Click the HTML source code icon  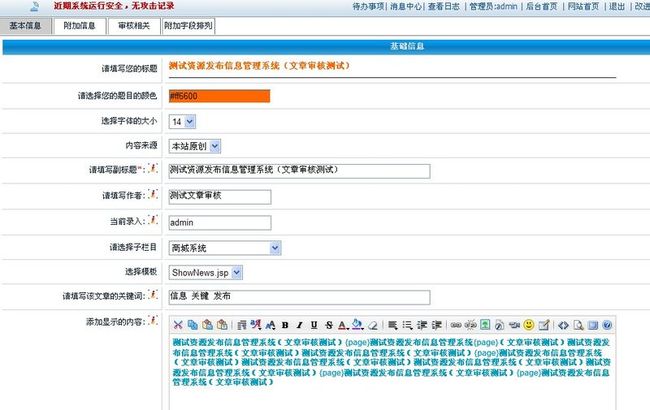coord(563,325)
